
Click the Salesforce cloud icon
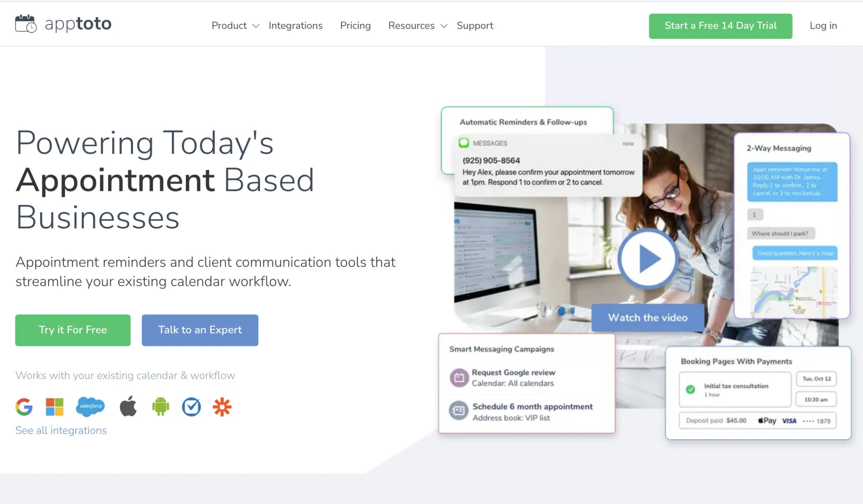91,407
